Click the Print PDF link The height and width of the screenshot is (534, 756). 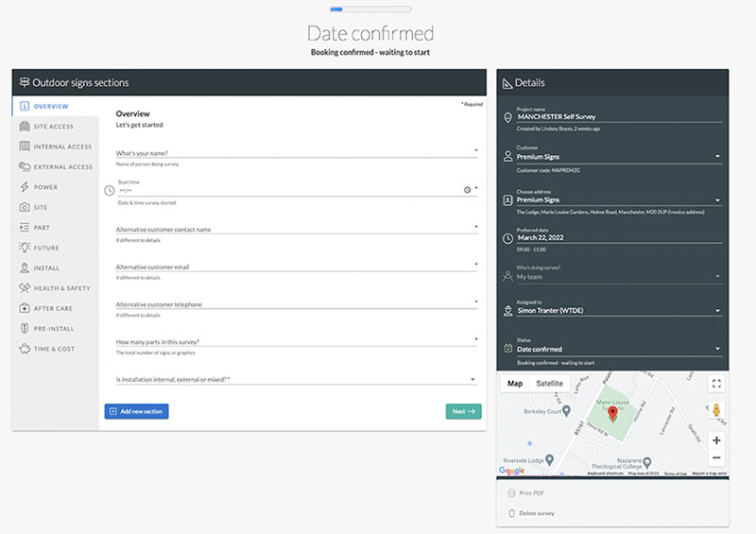click(531, 493)
